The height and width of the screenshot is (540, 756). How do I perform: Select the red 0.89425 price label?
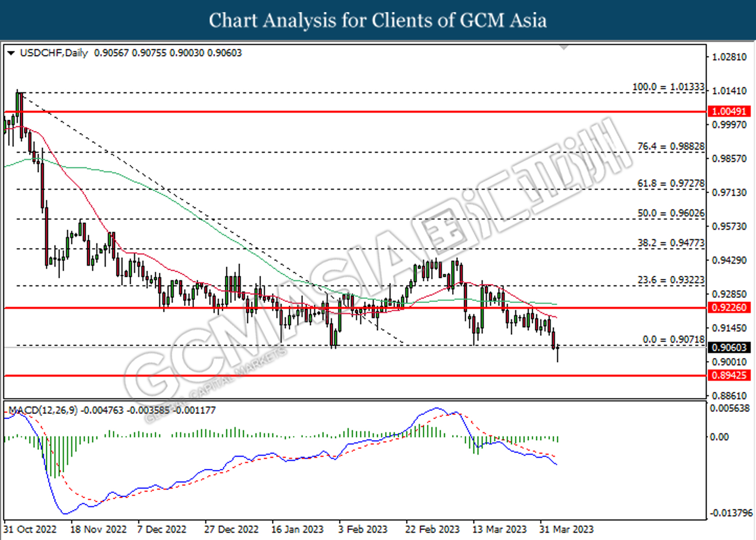click(x=729, y=375)
